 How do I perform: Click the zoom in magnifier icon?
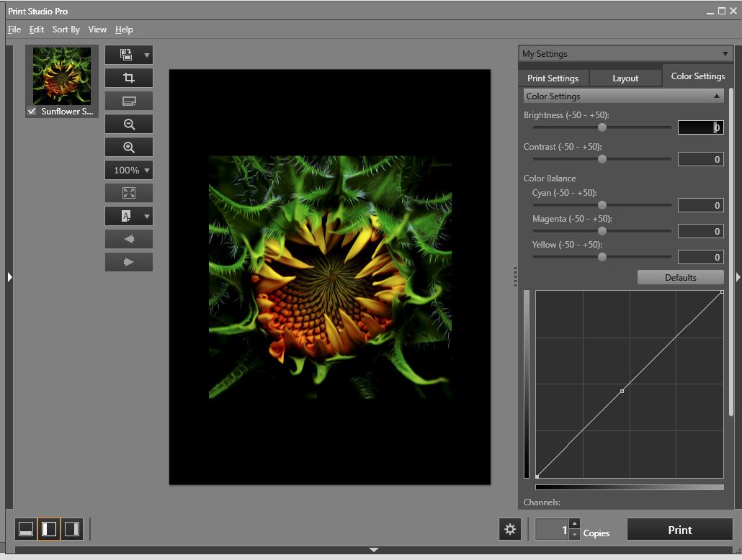[129, 147]
